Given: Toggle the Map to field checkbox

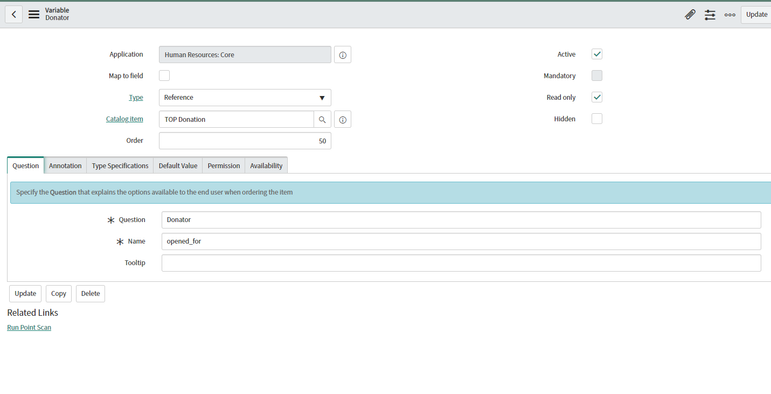Looking at the screenshot, I should pyautogui.click(x=164, y=75).
